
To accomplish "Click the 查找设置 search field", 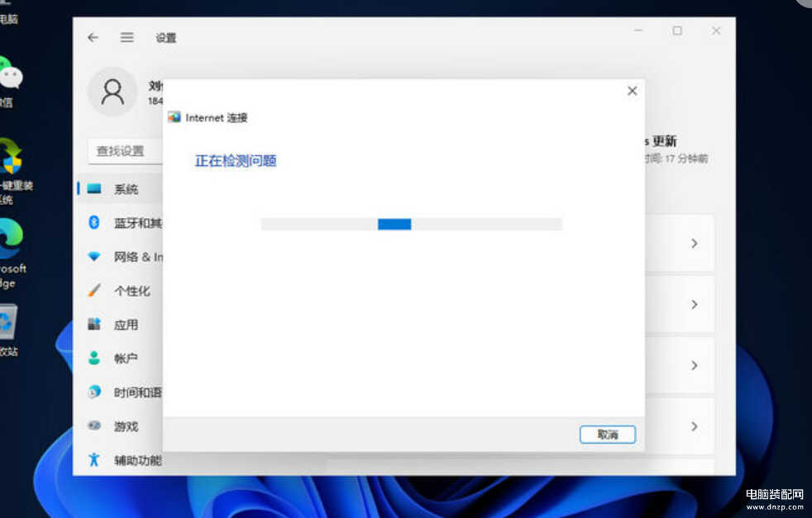I will (126, 151).
